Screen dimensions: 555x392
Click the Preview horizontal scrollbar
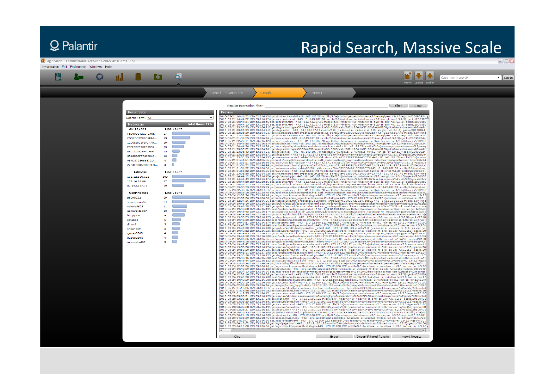pos(323,330)
